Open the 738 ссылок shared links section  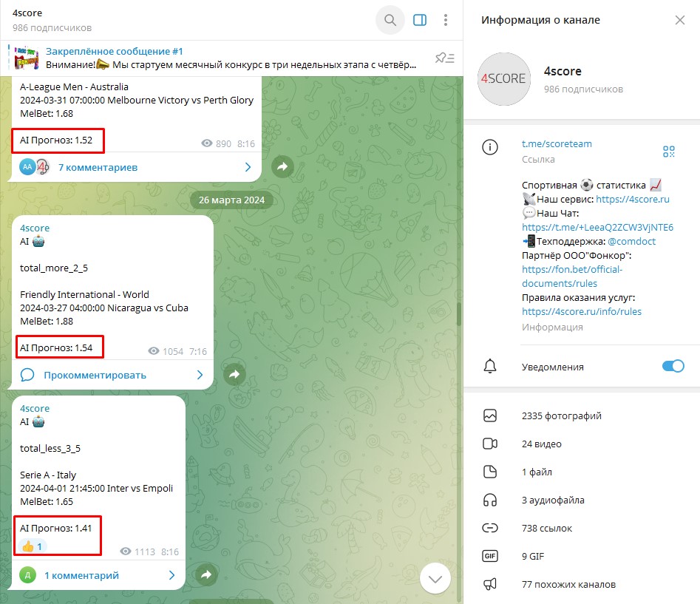pyautogui.click(x=547, y=528)
